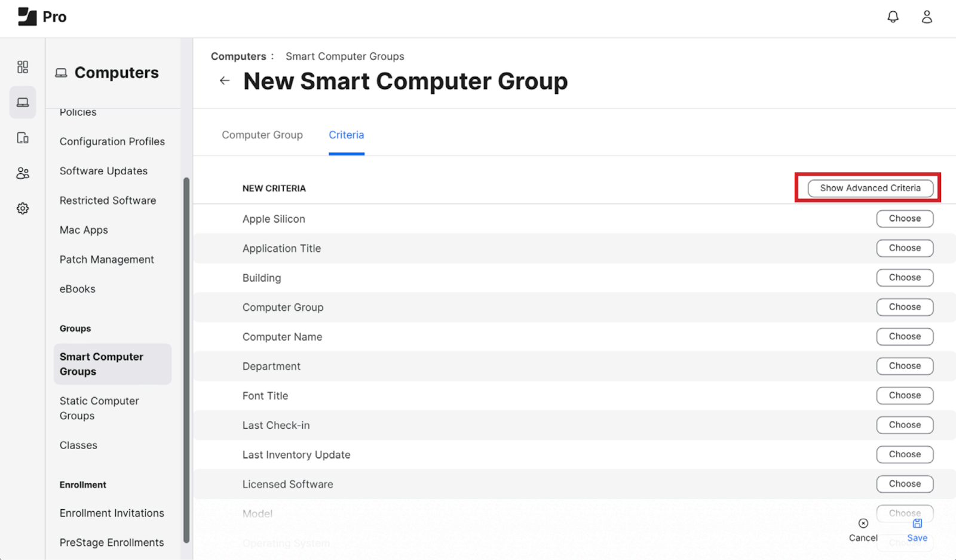Select the Criteria tab
The height and width of the screenshot is (560, 956).
(x=346, y=135)
